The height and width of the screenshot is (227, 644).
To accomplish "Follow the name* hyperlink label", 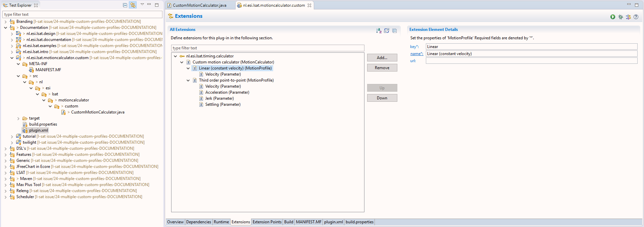I will tap(416, 54).
